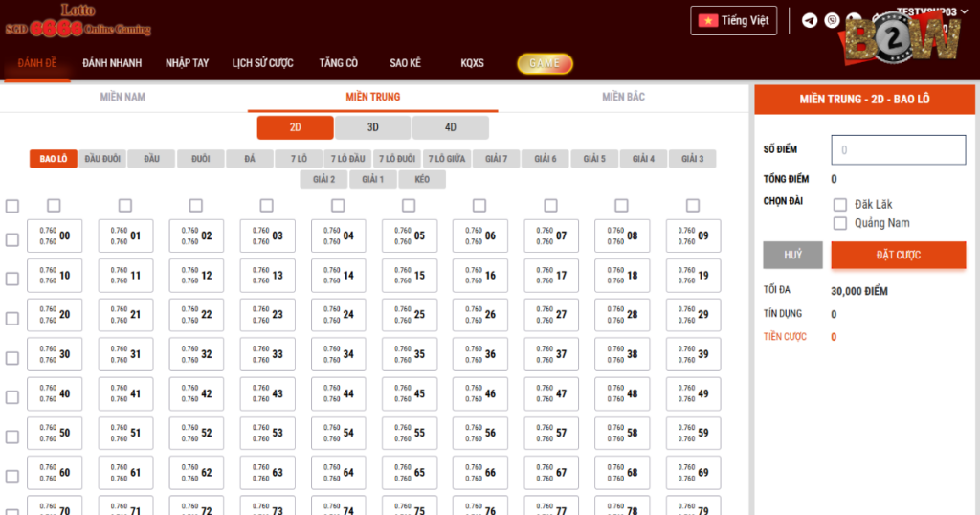
Task: Select the 2D bet type
Action: (x=295, y=127)
